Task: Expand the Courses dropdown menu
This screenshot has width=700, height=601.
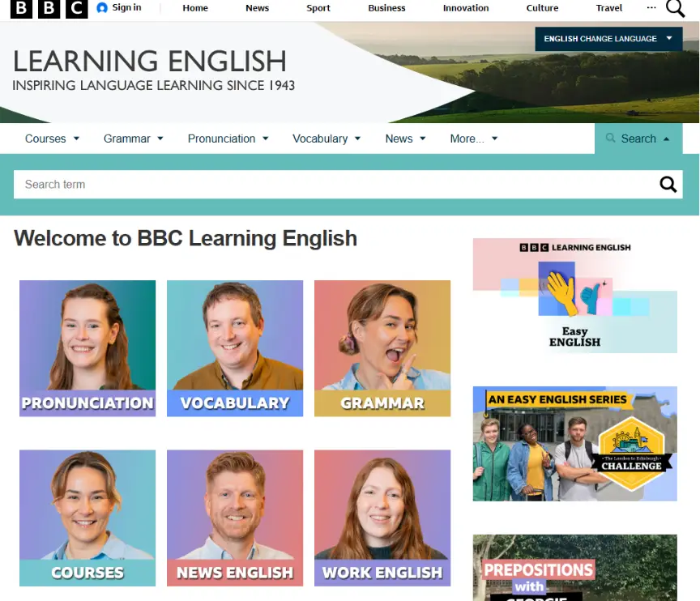Action: point(52,138)
